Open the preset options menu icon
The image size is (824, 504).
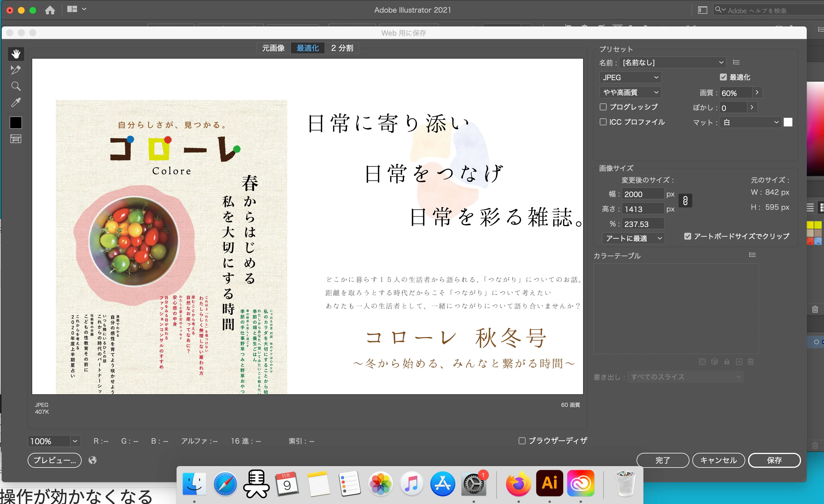click(x=736, y=62)
